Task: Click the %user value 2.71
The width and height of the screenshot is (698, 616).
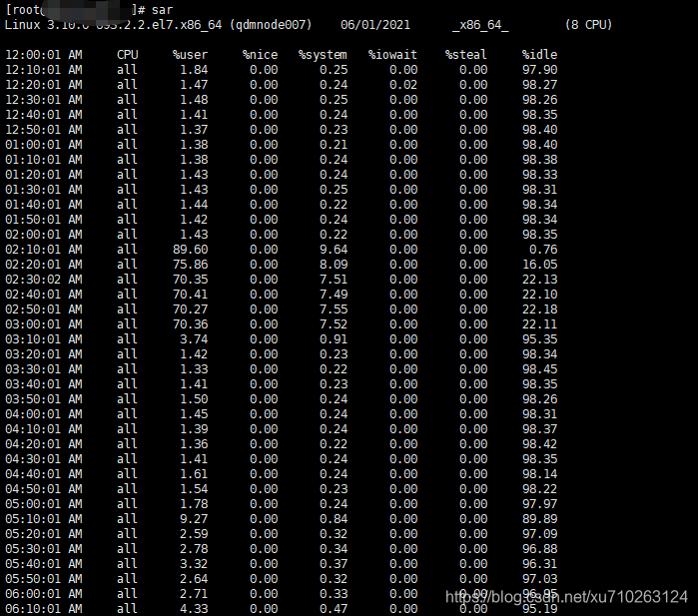Action: click(x=194, y=594)
